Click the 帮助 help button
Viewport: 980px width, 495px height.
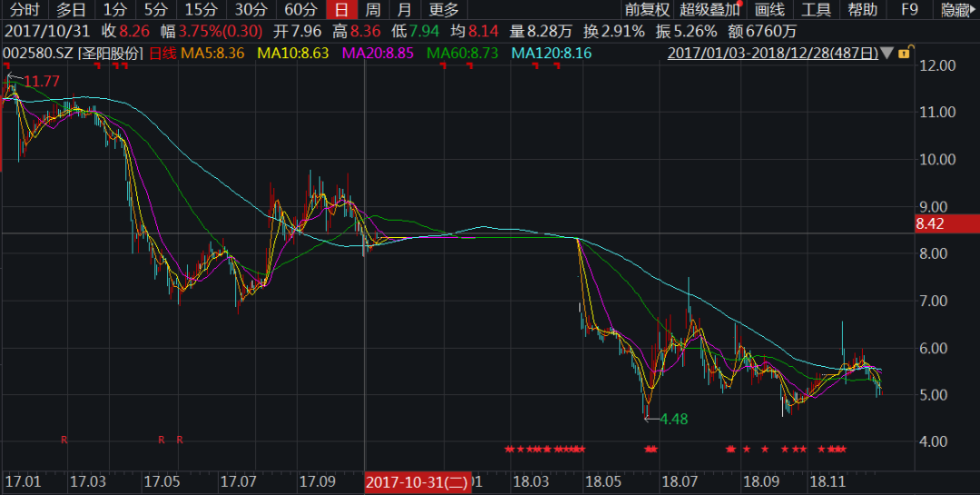click(x=862, y=10)
